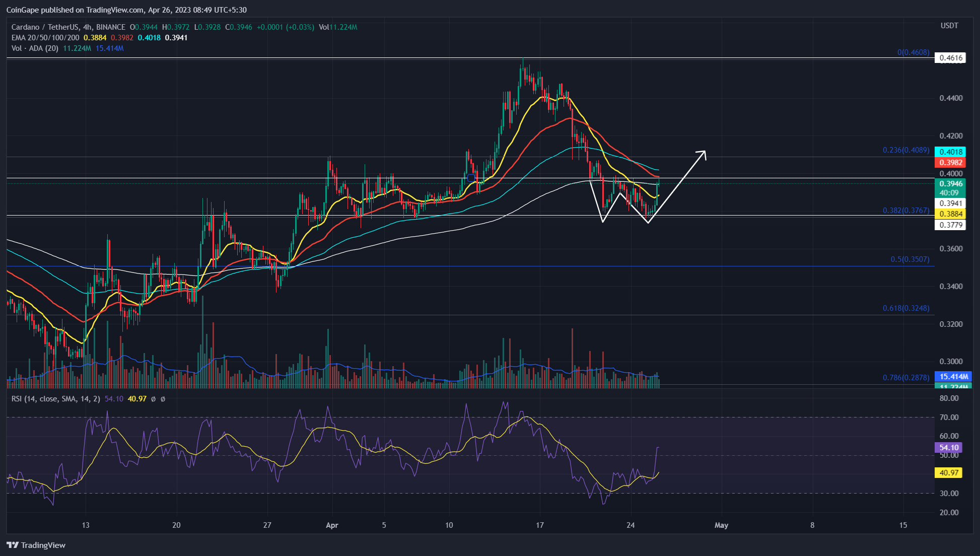Click the 0.4616 top price label
Image resolution: width=980 pixels, height=556 pixels.
coord(950,58)
